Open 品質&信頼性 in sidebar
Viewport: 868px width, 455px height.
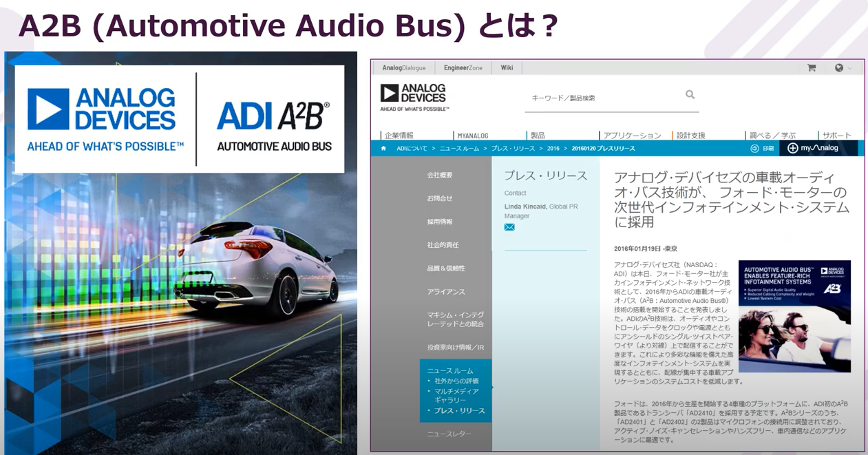coord(446,268)
